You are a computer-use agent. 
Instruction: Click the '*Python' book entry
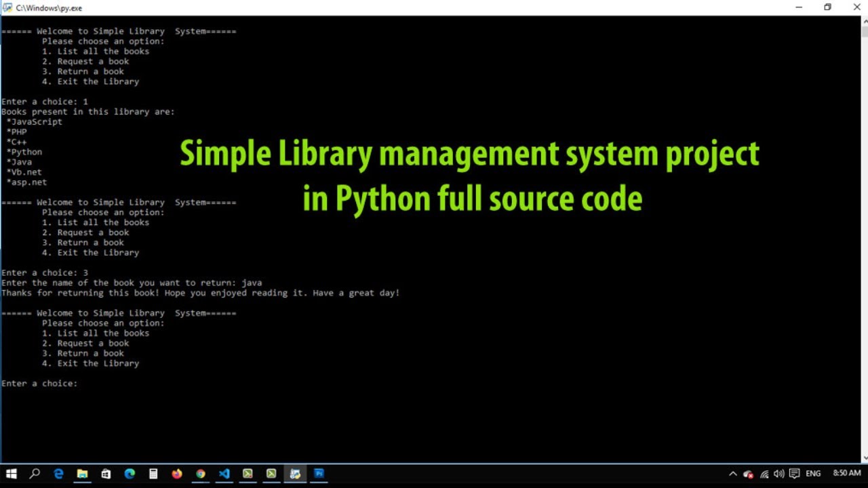24,152
